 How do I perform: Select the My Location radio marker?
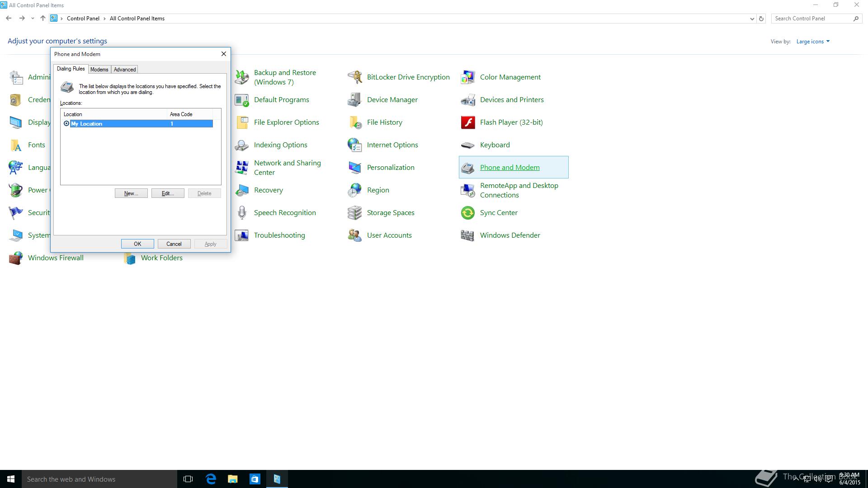[66, 124]
